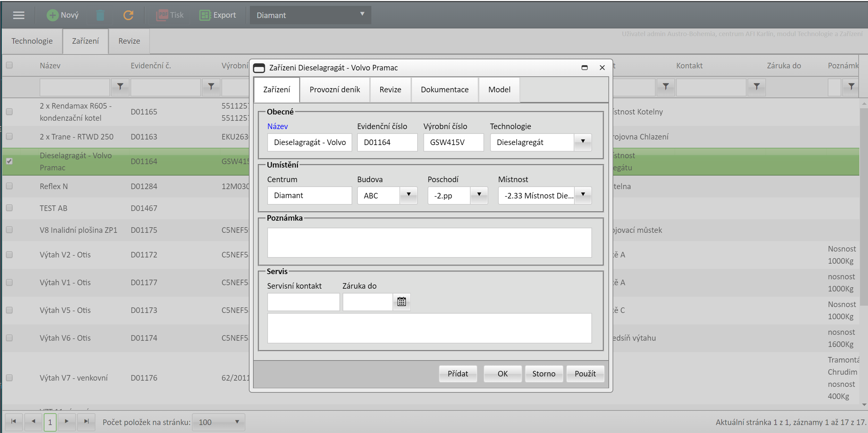The image size is (868, 433).
Task: Click the green plus Nový icon
Action: coord(52,15)
